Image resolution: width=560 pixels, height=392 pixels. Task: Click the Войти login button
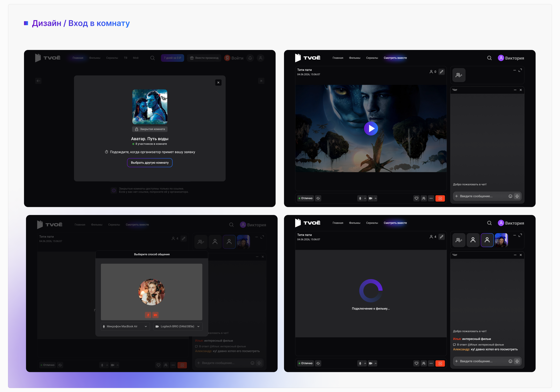(234, 58)
